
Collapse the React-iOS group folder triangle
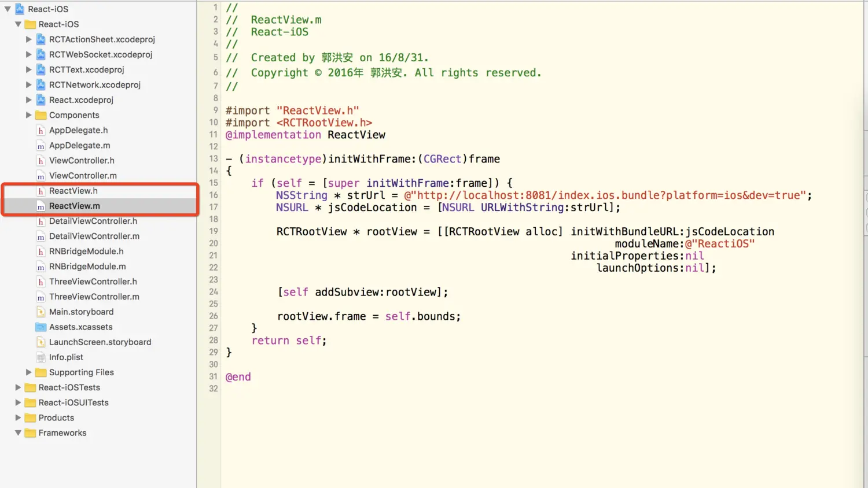[x=18, y=24]
